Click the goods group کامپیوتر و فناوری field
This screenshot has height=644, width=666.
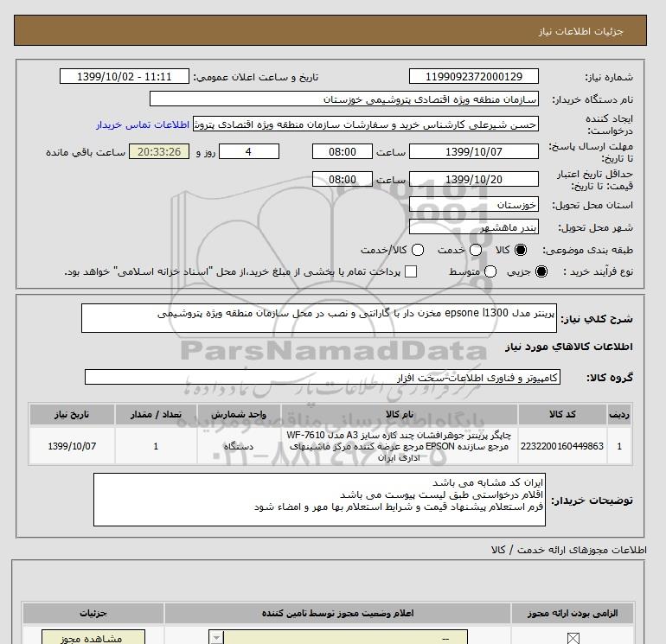click(x=323, y=377)
